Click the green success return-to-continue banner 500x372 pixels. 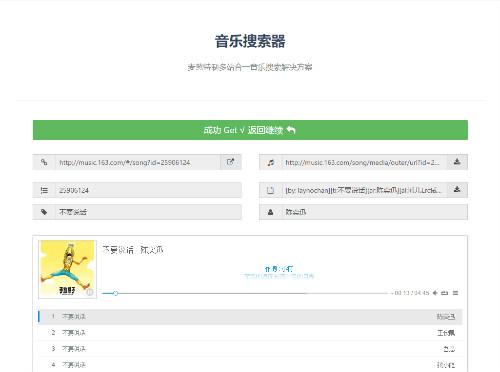coord(250,130)
